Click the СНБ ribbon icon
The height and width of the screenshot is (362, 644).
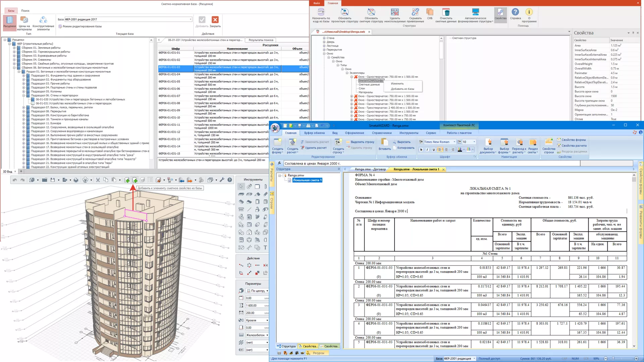(x=430, y=14)
